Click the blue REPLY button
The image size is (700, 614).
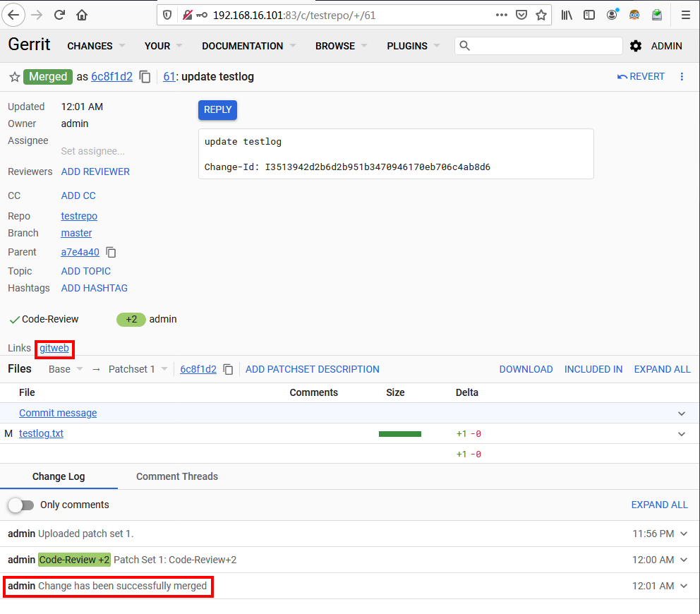click(217, 110)
